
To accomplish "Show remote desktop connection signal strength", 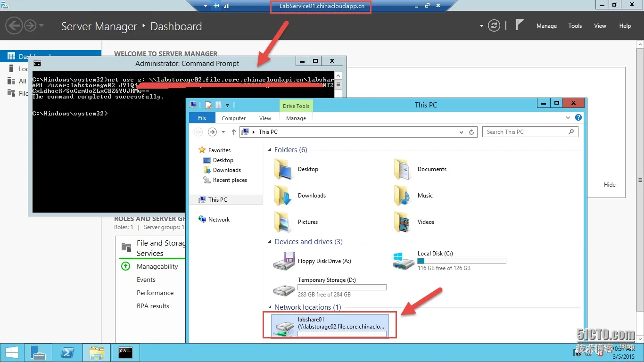I will click(227, 6).
